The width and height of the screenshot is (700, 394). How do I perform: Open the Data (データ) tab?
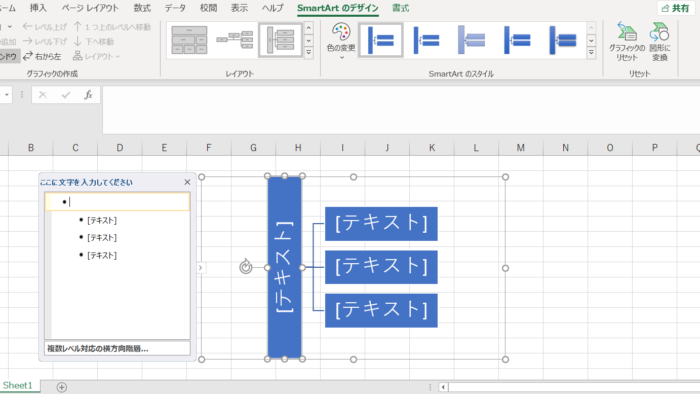pyautogui.click(x=175, y=8)
